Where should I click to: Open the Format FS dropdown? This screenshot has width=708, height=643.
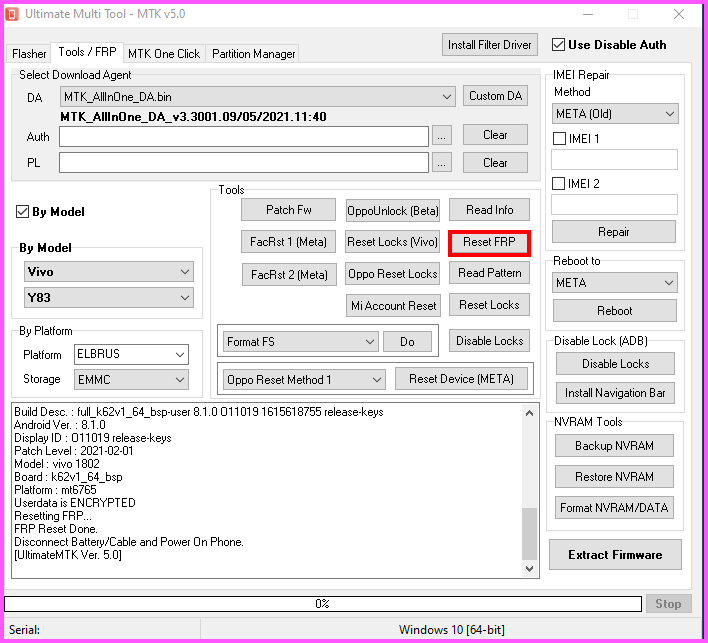(301, 342)
